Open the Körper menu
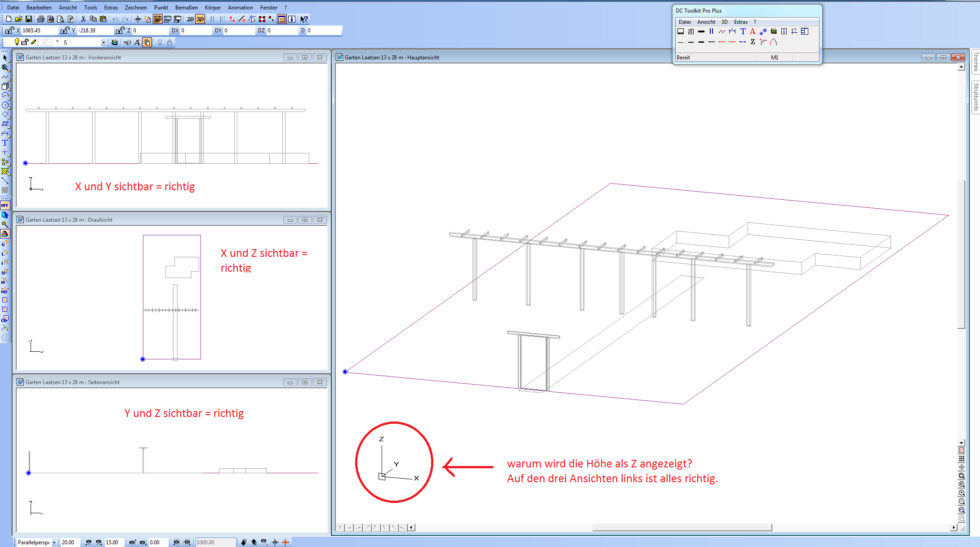Image resolution: width=980 pixels, height=547 pixels. click(213, 8)
